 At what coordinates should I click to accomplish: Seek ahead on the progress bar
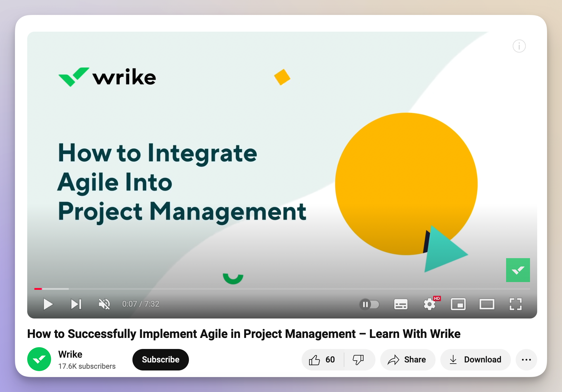pos(269,289)
